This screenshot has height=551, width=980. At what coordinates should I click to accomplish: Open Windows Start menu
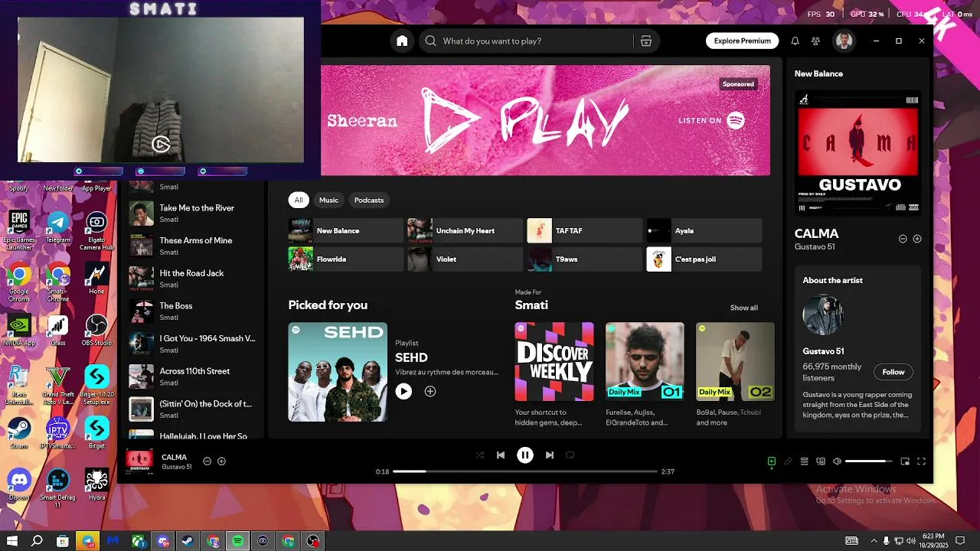coord(12,541)
